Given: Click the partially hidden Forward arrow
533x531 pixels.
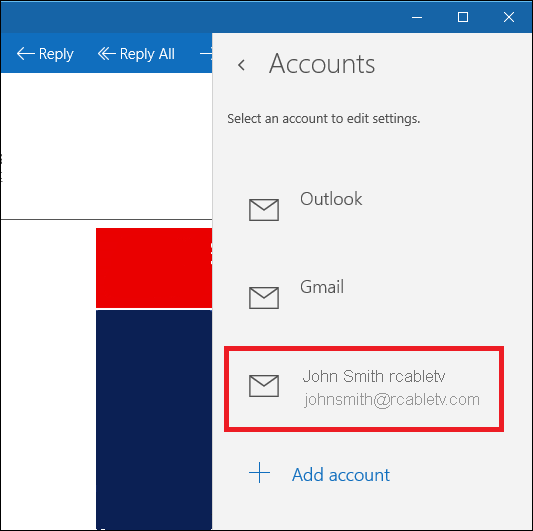Looking at the screenshot, I should 206,54.
